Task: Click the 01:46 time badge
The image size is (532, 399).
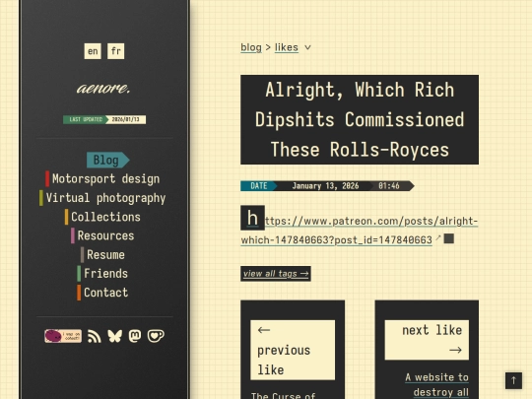Action: (389, 186)
